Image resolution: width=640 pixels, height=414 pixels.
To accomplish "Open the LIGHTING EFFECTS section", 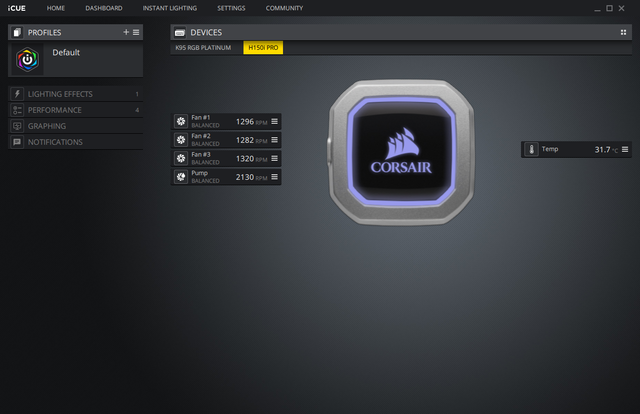I will point(76,94).
